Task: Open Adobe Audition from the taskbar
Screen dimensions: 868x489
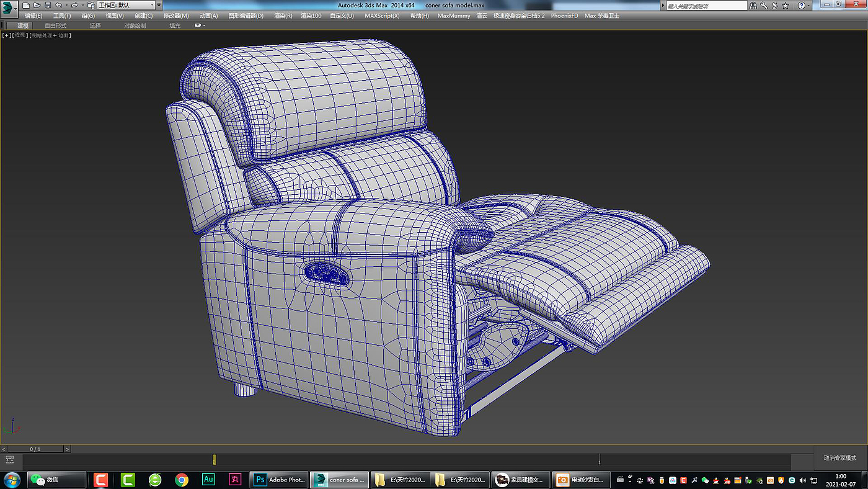Action: [x=208, y=479]
